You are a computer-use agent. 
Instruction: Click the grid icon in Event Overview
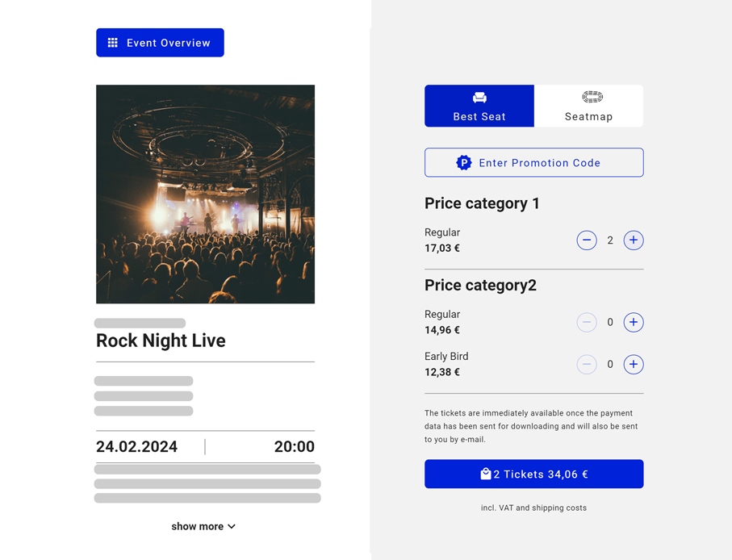pyautogui.click(x=113, y=43)
